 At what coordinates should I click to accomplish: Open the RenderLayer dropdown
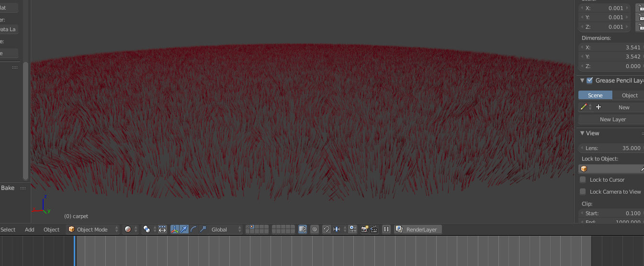(x=418, y=230)
